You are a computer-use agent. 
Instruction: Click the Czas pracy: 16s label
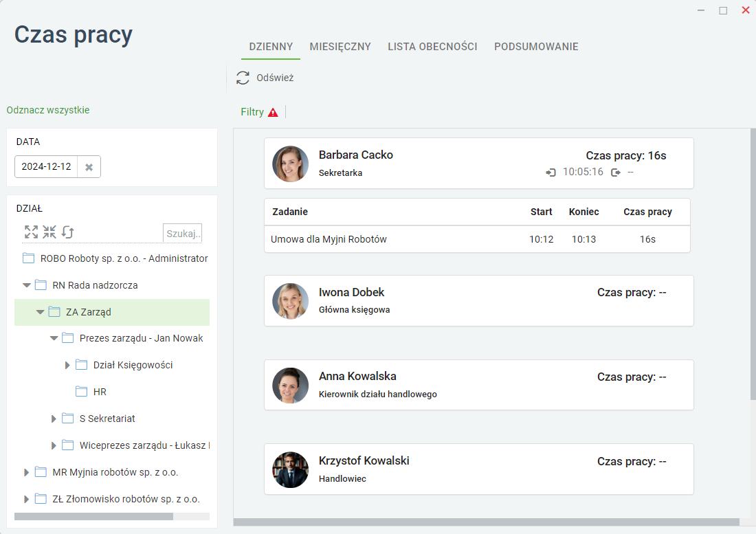pyautogui.click(x=626, y=155)
